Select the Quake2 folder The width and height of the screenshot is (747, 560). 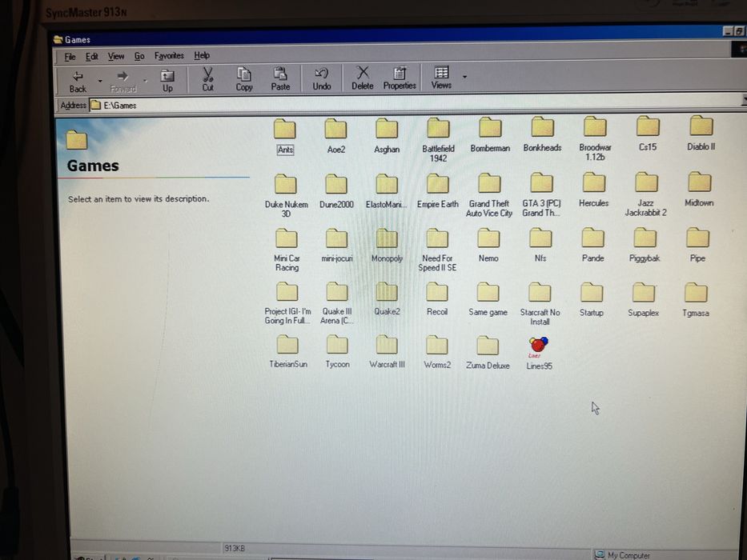(x=387, y=299)
